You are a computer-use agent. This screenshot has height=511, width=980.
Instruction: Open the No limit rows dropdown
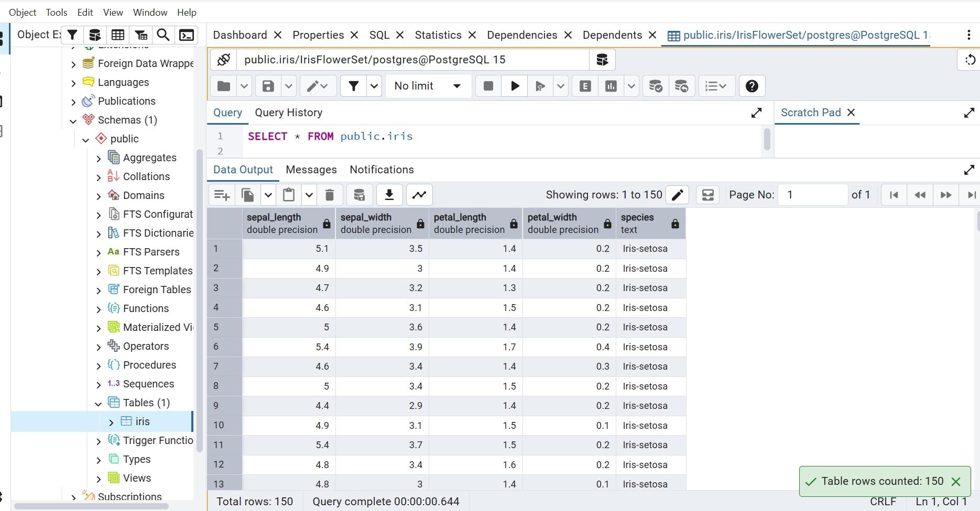429,86
